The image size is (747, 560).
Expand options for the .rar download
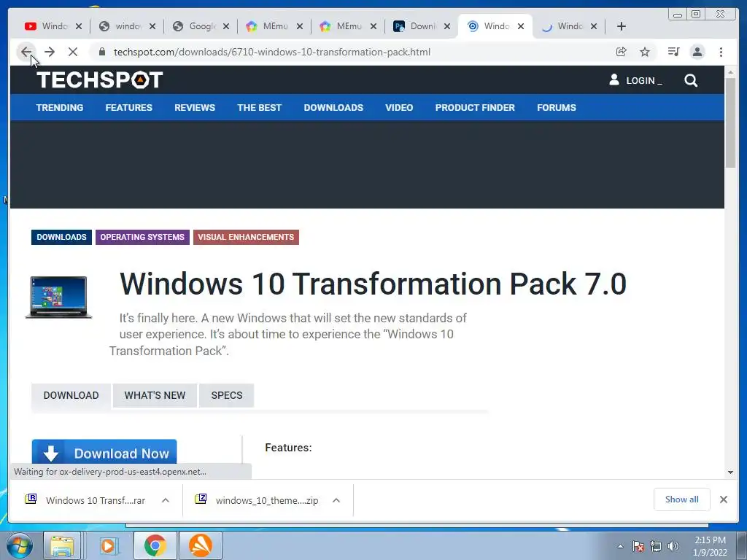166,500
